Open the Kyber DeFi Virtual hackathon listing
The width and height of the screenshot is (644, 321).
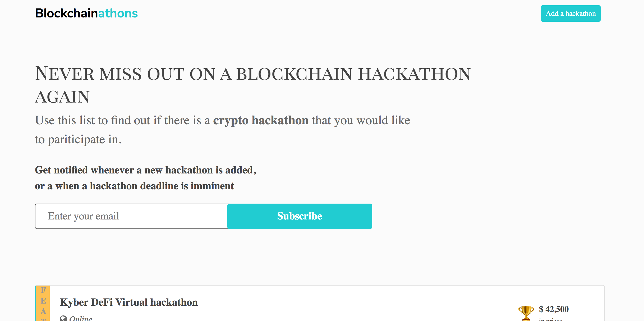pyautogui.click(x=129, y=302)
